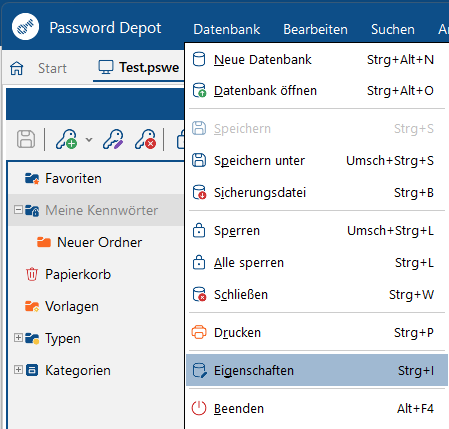The height and width of the screenshot is (429, 449).
Task: Click the Add new password key icon
Action: point(66,139)
